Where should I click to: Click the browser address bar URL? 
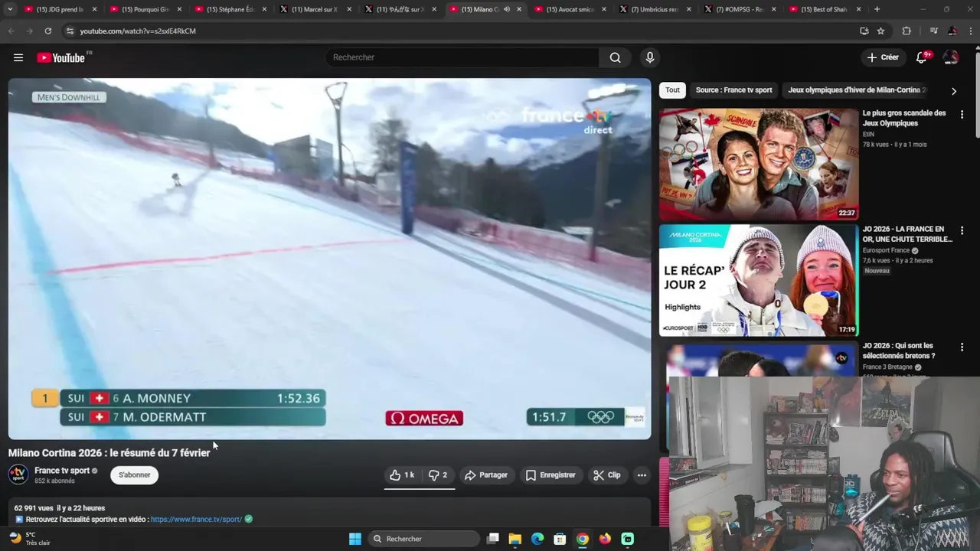[x=138, y=31]
